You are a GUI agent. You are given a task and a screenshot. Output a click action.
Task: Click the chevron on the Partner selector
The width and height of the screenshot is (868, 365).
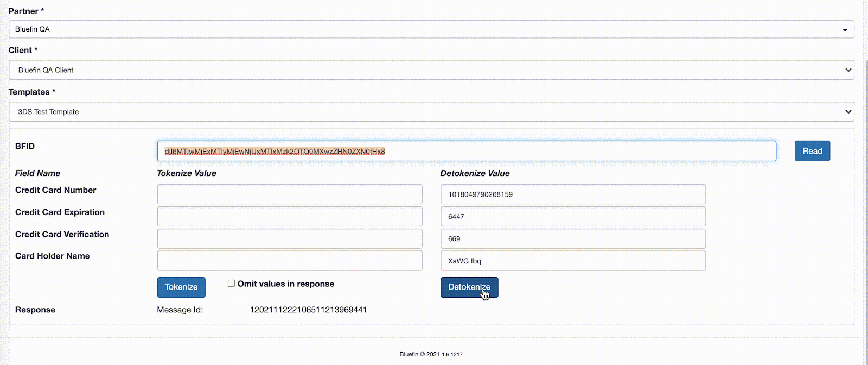point(845,29)
